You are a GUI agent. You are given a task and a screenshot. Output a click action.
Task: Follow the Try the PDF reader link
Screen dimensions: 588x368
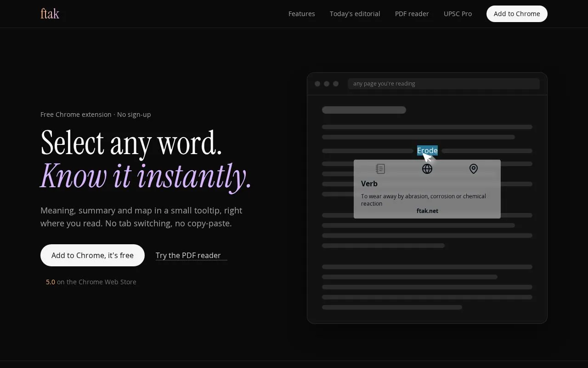[191, 255]
